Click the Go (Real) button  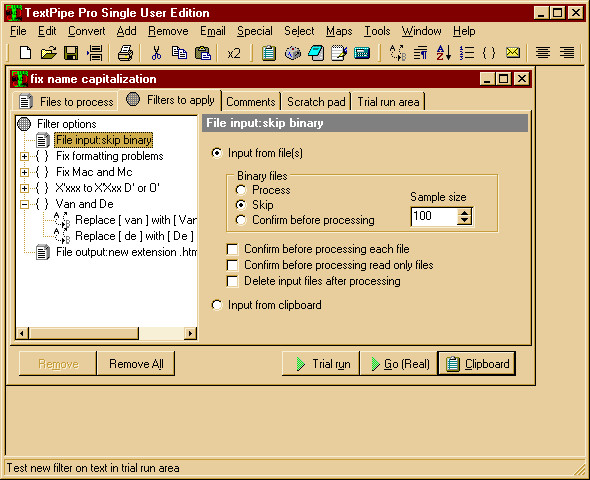pyautogui.click(x=399, y=364)
